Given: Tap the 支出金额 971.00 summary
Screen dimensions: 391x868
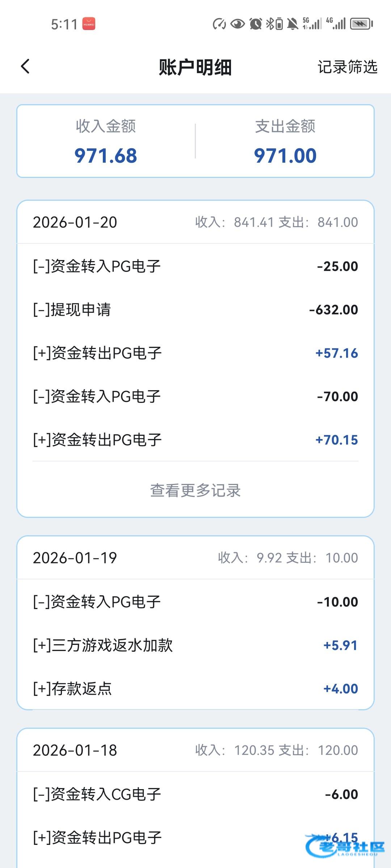Looking at the screenshot, I should click(285, 141).
